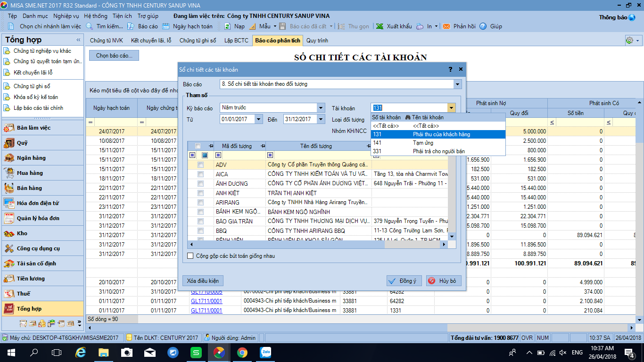Confirm with the Đồng ý button
This screenshot has width=644, height=362.
click(x=404, y=281)
